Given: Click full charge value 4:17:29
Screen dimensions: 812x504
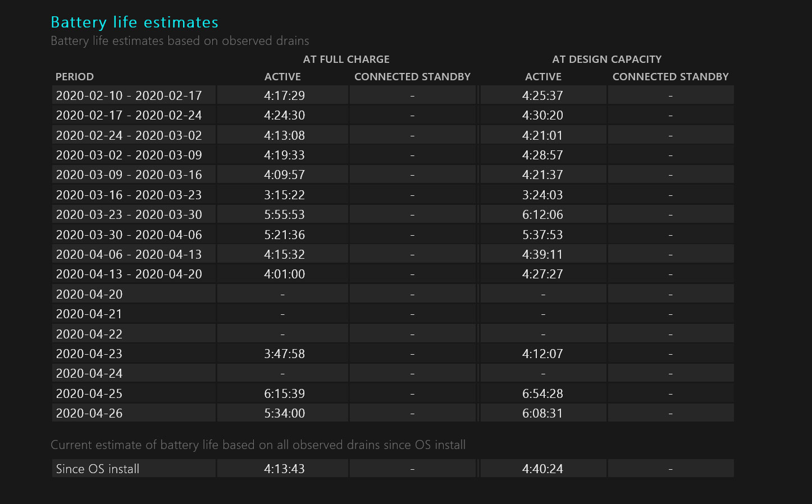Looking at the screenshot, I should (x=284, y=95).
